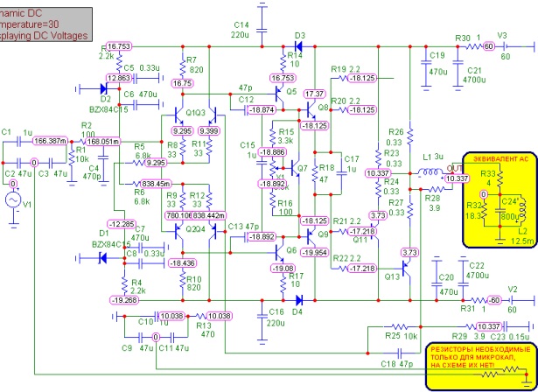
Task: Select the R13 470 resistor symbol
Action: (200, 316)
